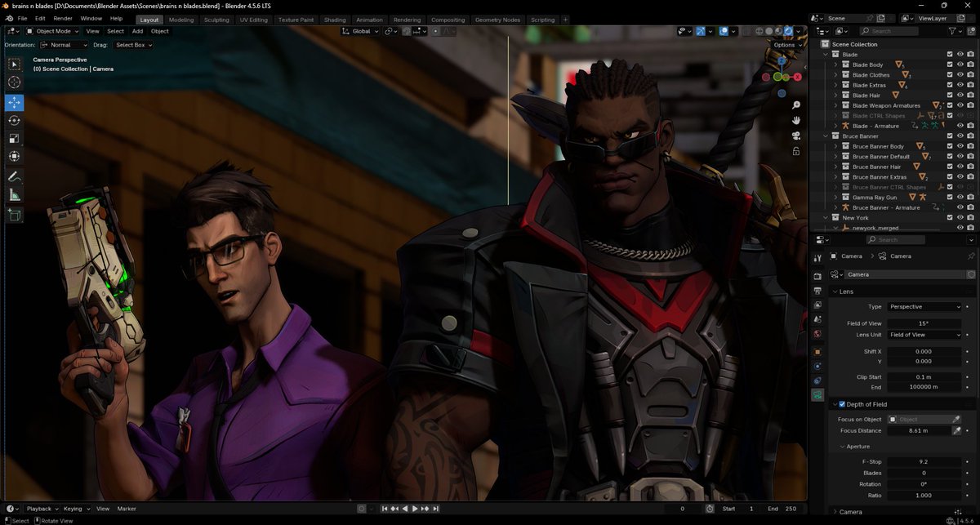The image size is (980, 525).
Task: Uncheck the Bruce Banner collection checkbox
Action: [950, 136]
